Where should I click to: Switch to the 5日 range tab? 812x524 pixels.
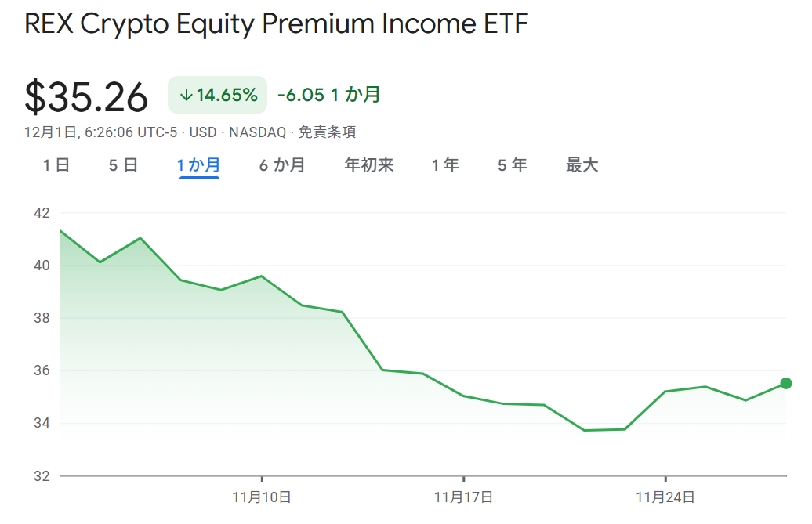pos(123,165)
